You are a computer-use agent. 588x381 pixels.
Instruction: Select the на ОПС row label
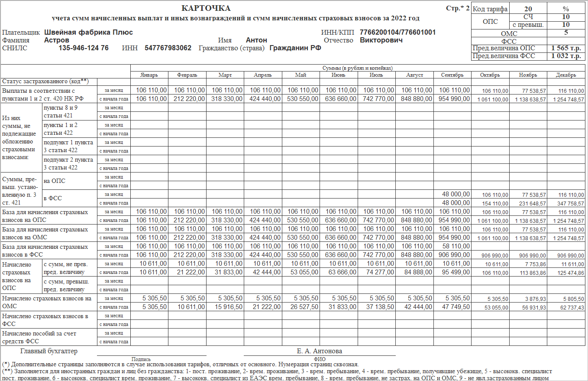pyautogui.click(x=54, y=181)
